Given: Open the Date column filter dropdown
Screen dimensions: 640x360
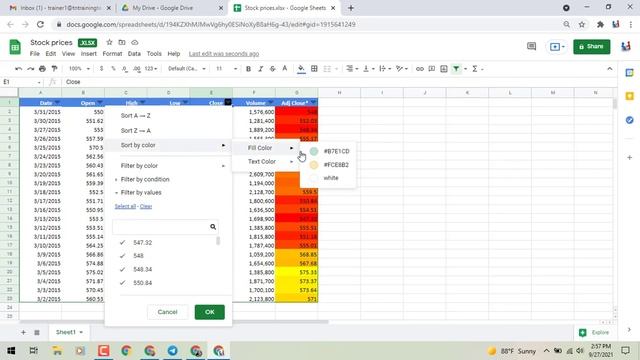Looking at the screenshot, I should coord(57,102).
